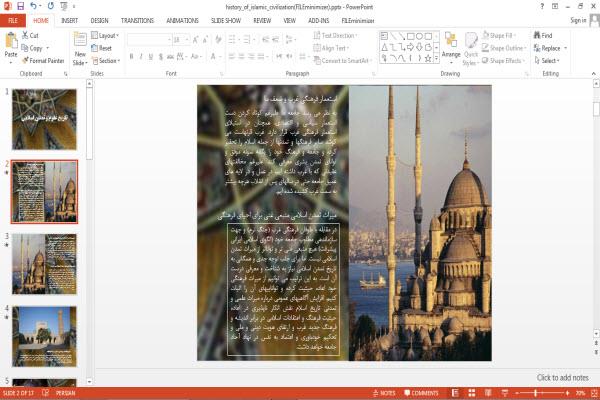Viewport: 600px width, 400px height.
Task: Open Shape Outline options
Action: click(504, 48)
